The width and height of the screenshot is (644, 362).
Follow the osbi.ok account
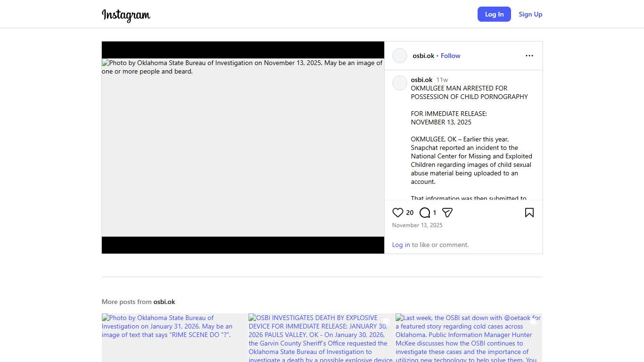click(450, 56)
